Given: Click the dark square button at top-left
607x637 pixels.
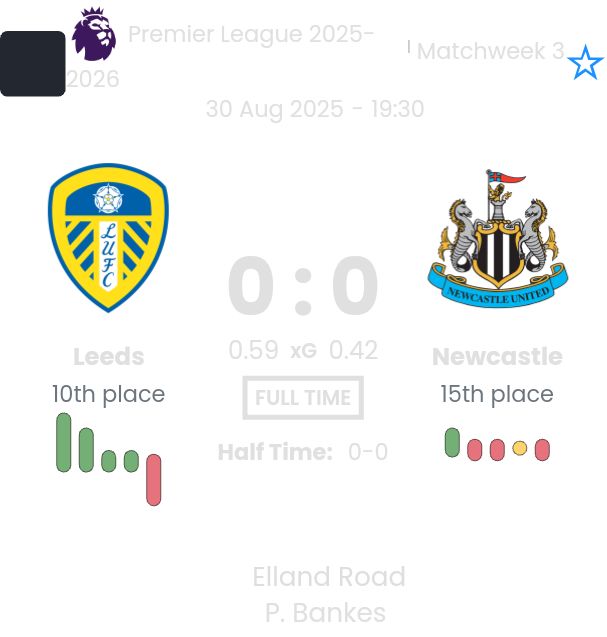Looking at the screenshot, I should click(33, 64).
